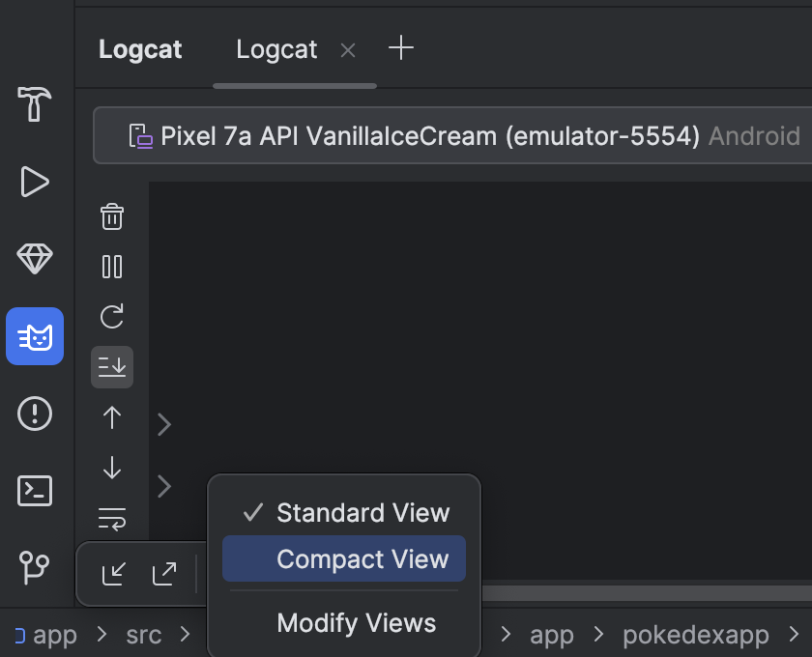Open the Run tool window
This screenshot has height=657, width=812.
35,181
